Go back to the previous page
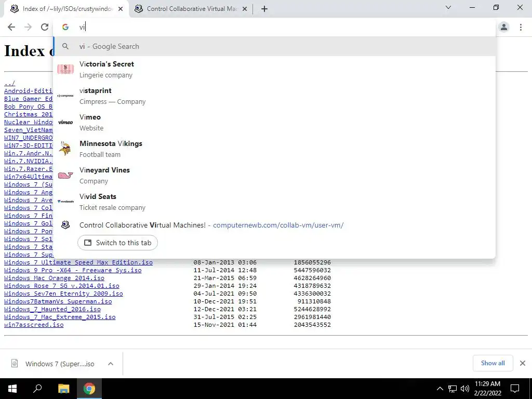Screen dimensions: 532x399 pyautogui.click(x=11, y=27)
